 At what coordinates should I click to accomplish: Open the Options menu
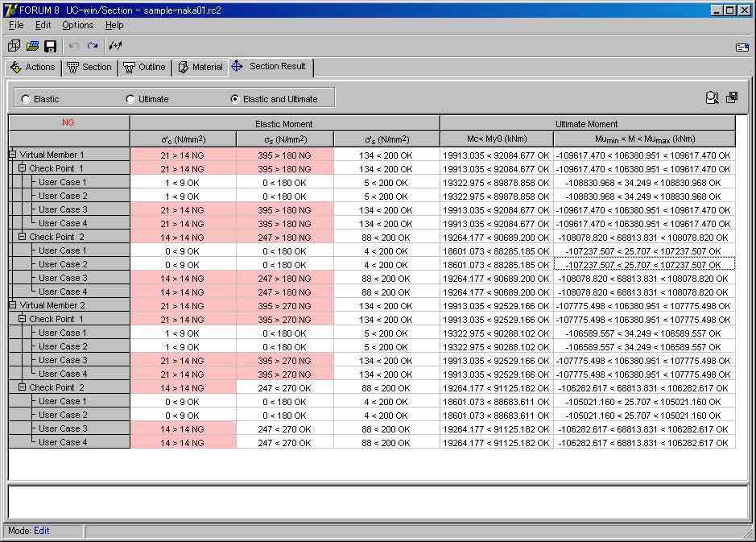pyautogui.click(x=77, y=25)
